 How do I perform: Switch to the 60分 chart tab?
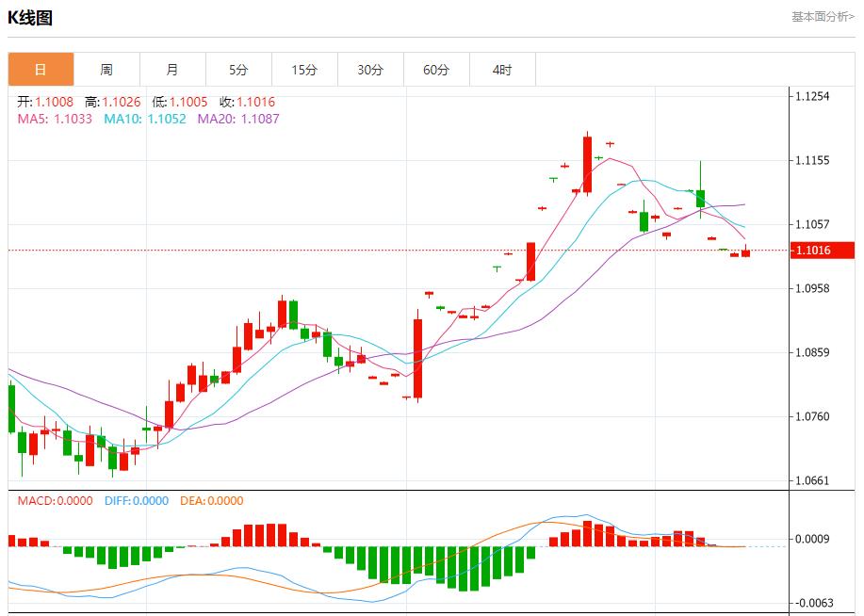(x=436, y=70)
